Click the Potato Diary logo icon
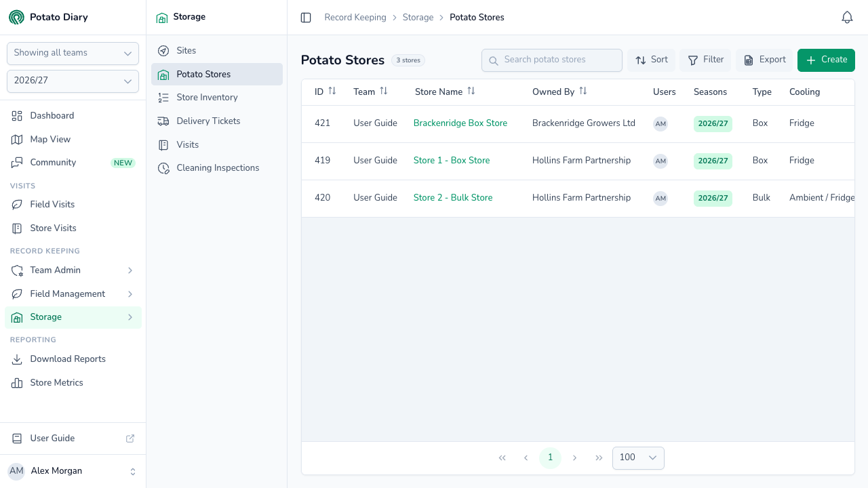 (x=16, y=18)
